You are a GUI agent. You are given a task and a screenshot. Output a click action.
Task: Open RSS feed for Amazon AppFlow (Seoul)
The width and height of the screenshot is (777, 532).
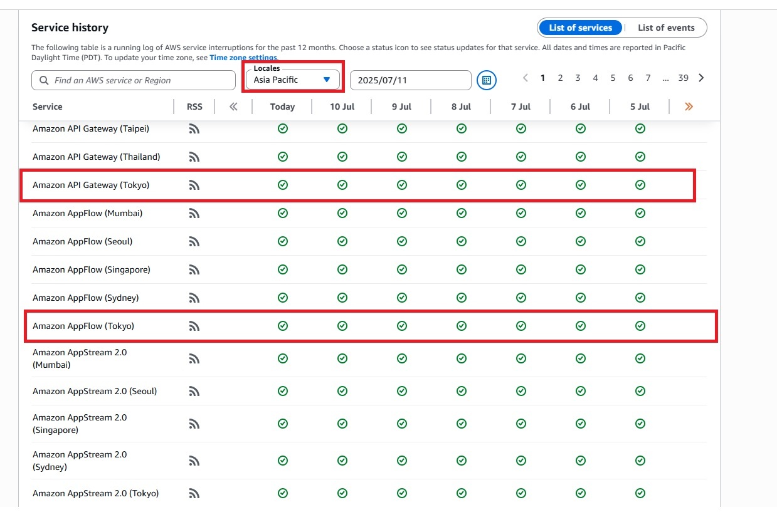(194, 242)
